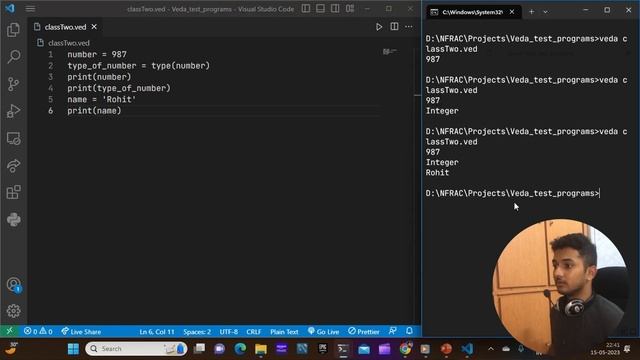Click the Ln 6, Col 11 status entry
Viewport: 640px width, 360px height.
coord(157,331)
